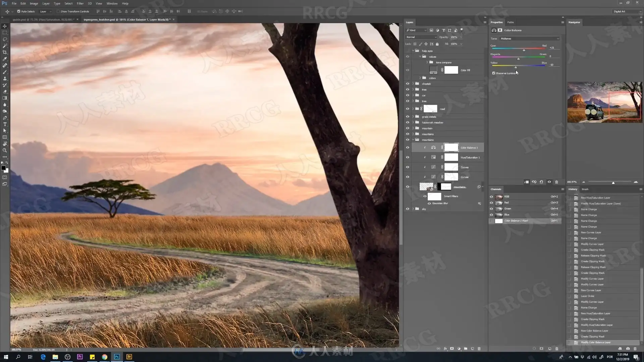Image resolution: width=644 pixels, height=362 pixels.
Task: Expand the sky layer group
Action: 413,209
